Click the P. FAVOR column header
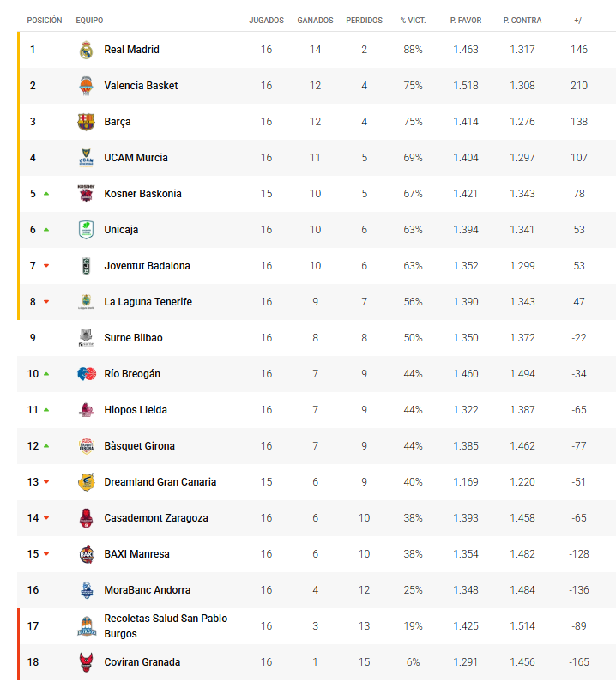Screen dimensions: 616x682 coord(466,20)
